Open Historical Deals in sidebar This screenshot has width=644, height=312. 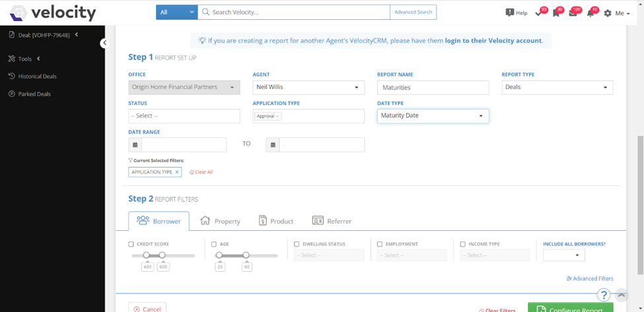coord(38,77)
